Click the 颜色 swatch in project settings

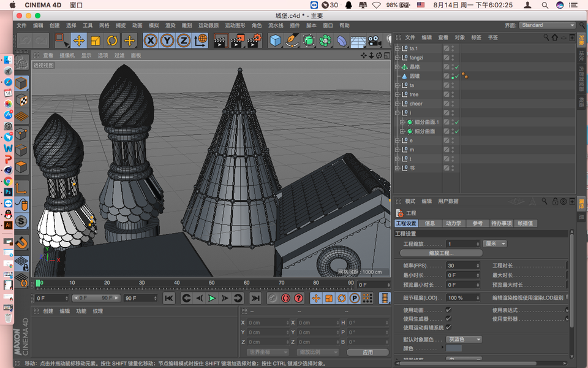tap(454, 348)
